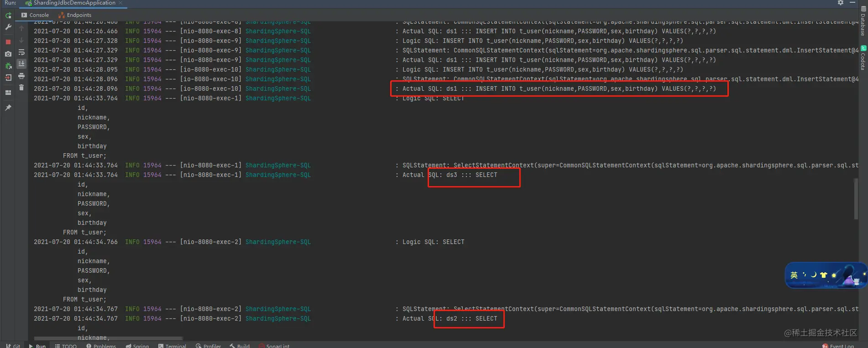The image size is (868, 348).
Task: Pin the Run tab with the pin icon
Action: (x=8, y=108)
